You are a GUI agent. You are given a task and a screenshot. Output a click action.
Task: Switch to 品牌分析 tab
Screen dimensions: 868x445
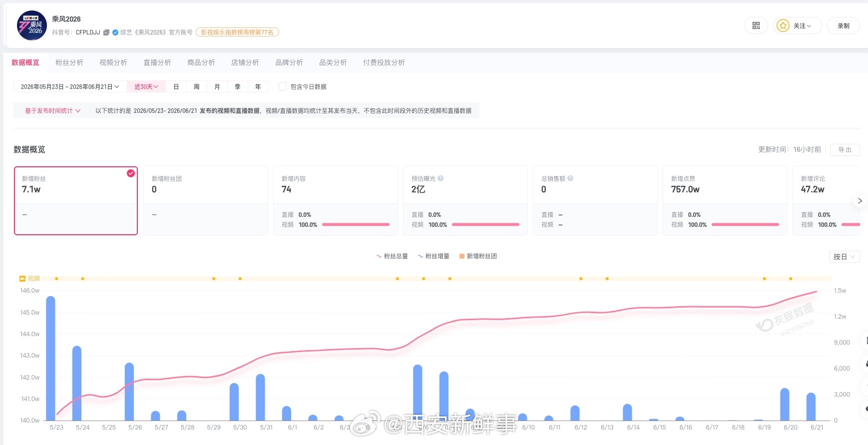(x=289, y=62)
